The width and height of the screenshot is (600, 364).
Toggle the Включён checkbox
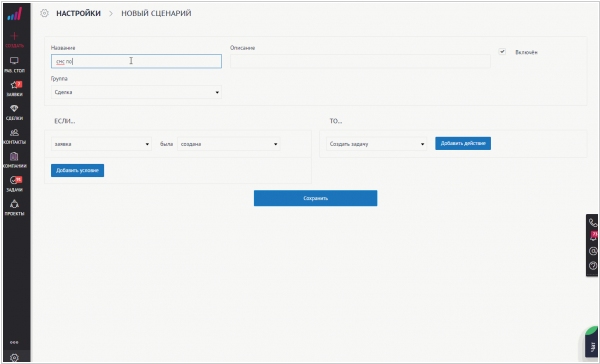[x=502, y=51]
